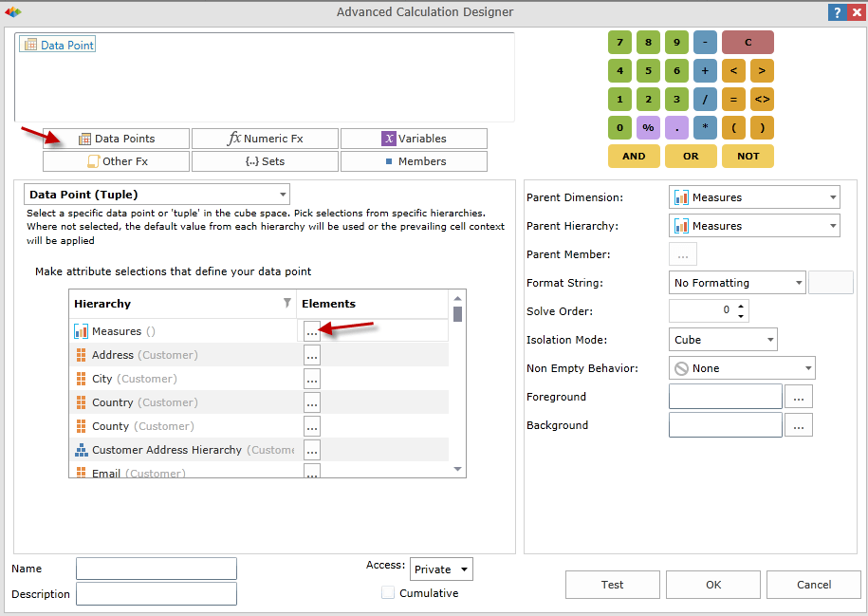Pick a Background color via ellipsis
The height and width of the screenshot is (616, 868).
tap(798, 425)
